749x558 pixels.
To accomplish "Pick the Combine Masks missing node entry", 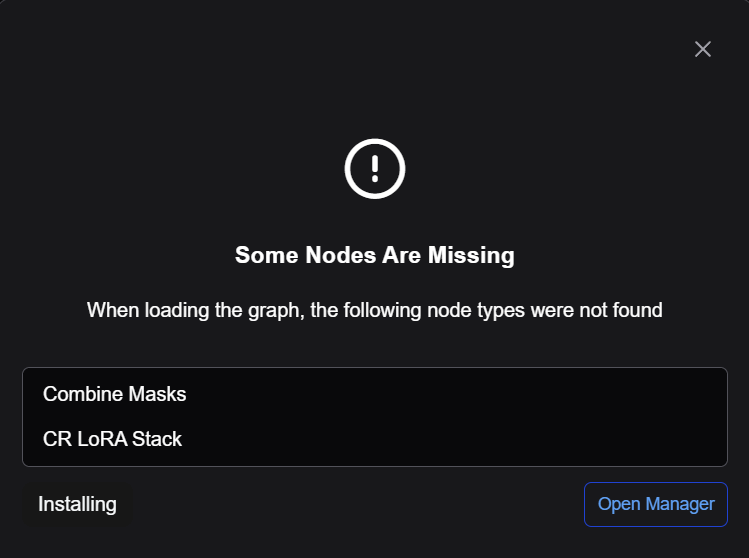I will (x=115, y=394).
